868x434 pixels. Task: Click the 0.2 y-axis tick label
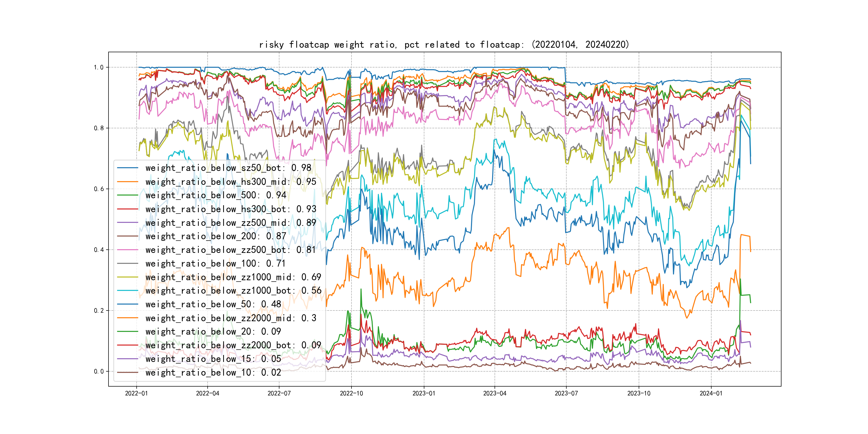point(99,311)
